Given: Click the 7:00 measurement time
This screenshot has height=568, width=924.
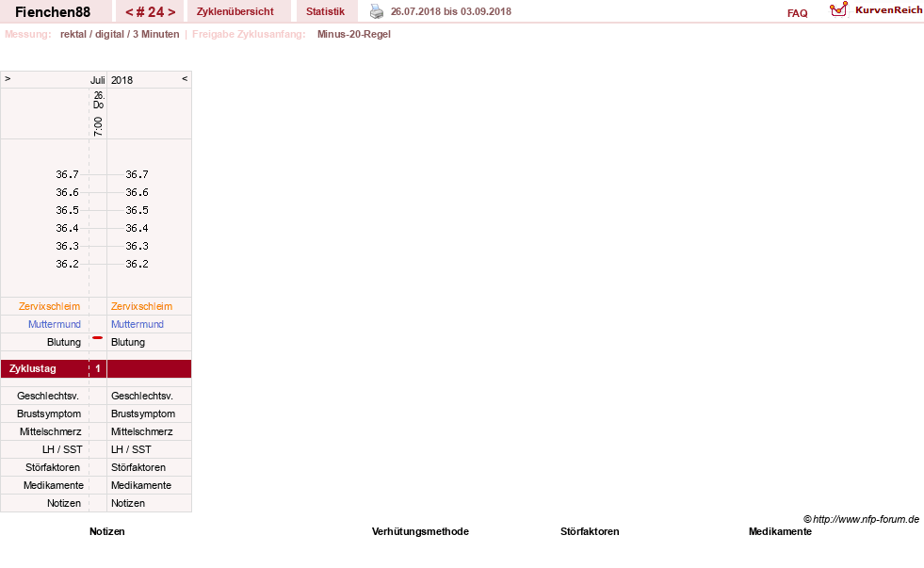Looking at the screenshot, I should (x=98, y=126).
